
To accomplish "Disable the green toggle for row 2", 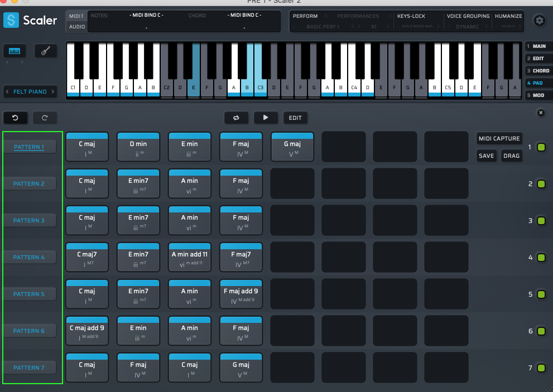I will (x=541, y=184).
